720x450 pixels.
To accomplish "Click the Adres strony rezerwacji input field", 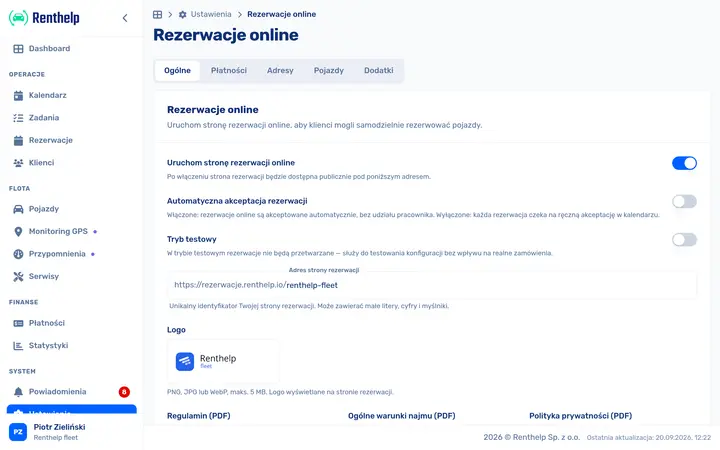I will [x=432, y=285].
